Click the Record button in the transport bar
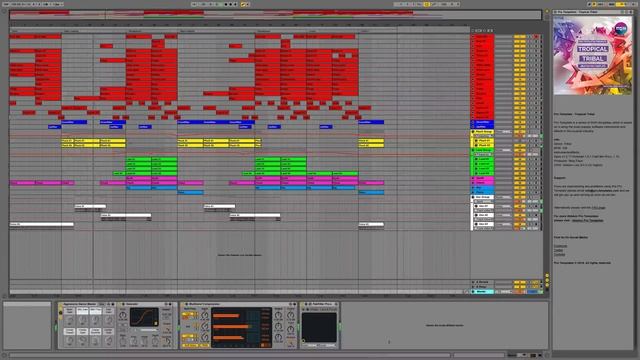The image size is (640, 360). tap(235, 4)
